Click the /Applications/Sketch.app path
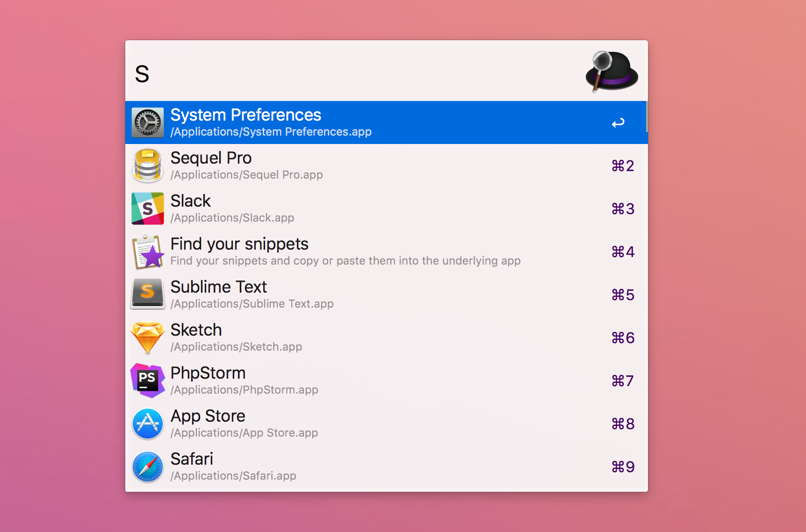Viewport: 806px width, 532px height. click(236, 347)
